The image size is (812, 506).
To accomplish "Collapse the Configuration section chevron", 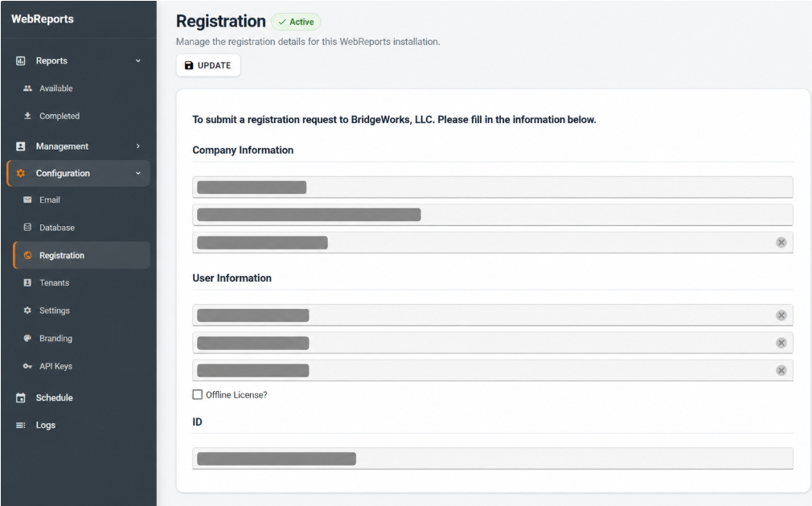I will tap(138, 173).
